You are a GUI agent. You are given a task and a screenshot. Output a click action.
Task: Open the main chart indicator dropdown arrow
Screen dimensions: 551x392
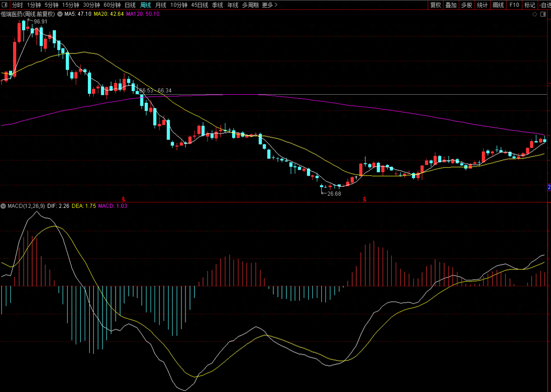(60, 14)
